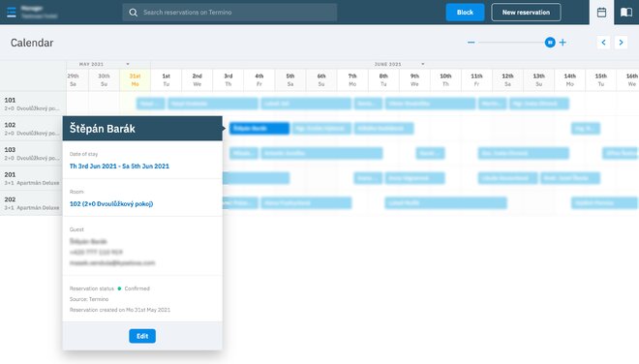Click the calendar zoom slider handle
The width and height of the screenshot is (639, 364).
[x=550, y=43]
